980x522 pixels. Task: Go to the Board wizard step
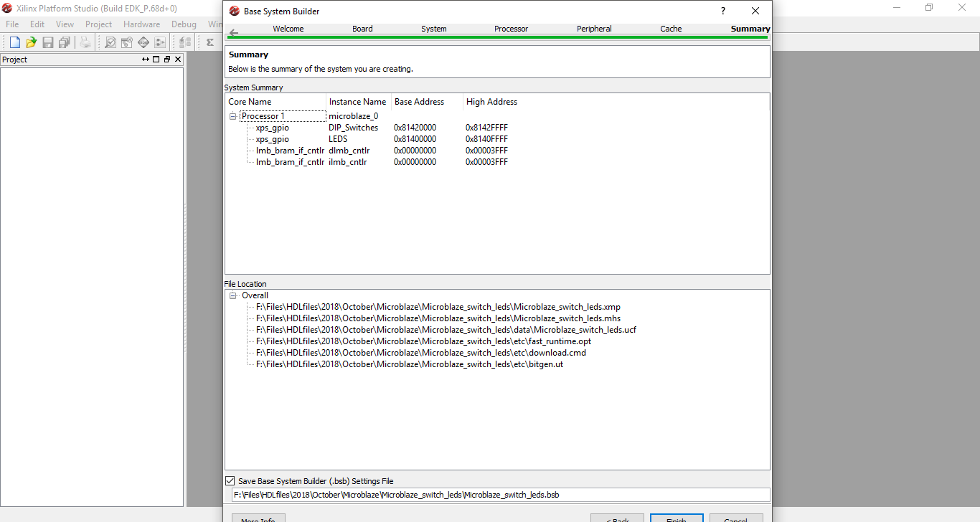pos(362,29)
